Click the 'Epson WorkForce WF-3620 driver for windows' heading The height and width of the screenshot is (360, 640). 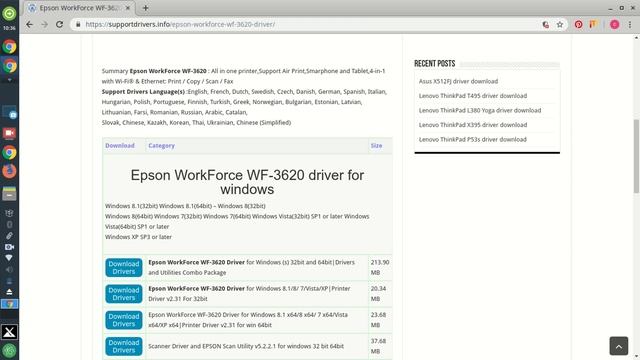[x=247, y=182]
